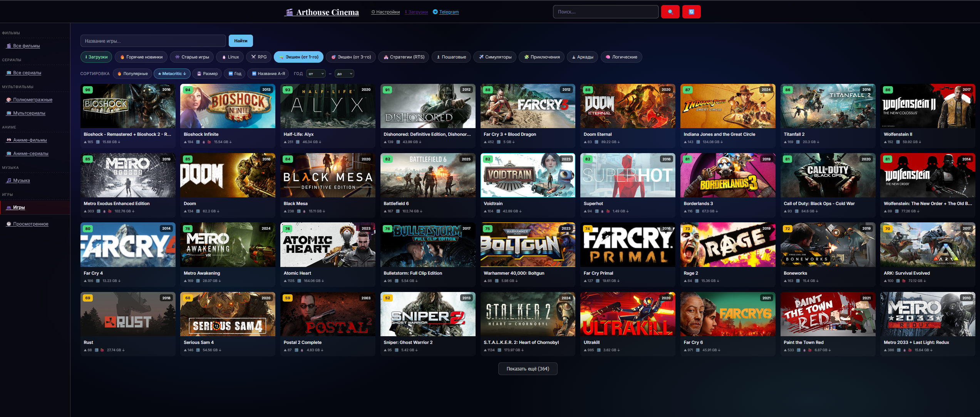The width and height of the screenshot is (980, 417).
Task: Open the Titanfall 2 cover thumbnail
Action: [828, 106]
